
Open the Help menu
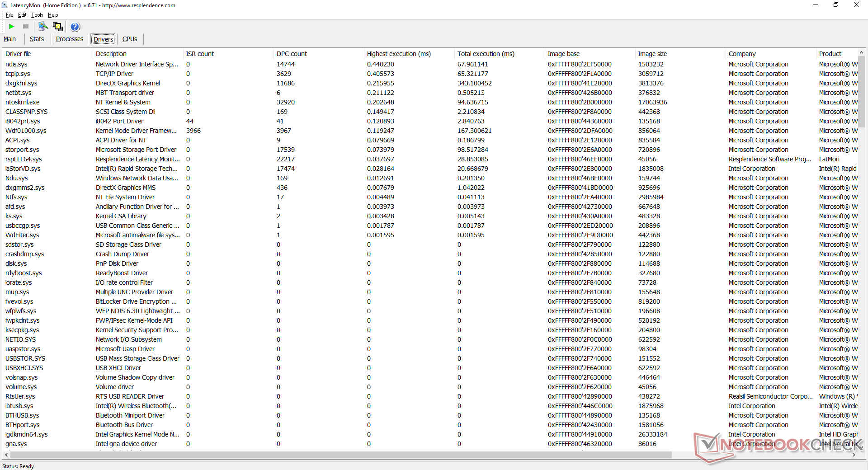click(x=53, y=15)
